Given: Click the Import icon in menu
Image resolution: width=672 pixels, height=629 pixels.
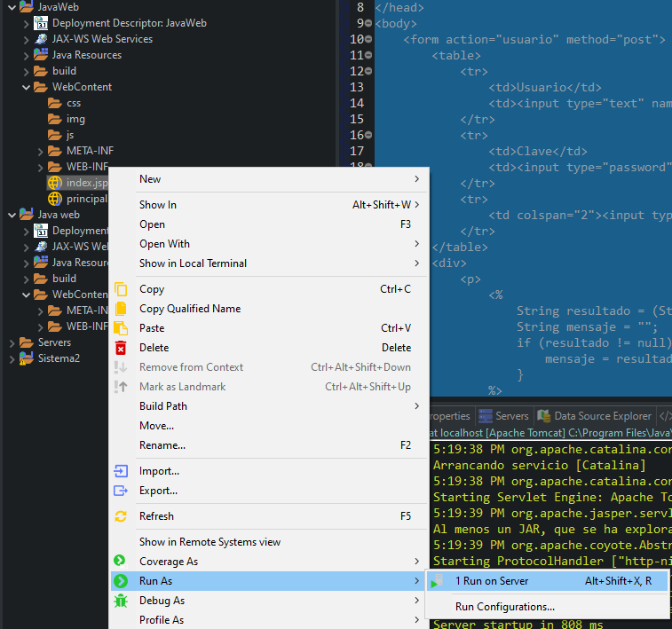Looking at the screenshot, I should [121, 471].
